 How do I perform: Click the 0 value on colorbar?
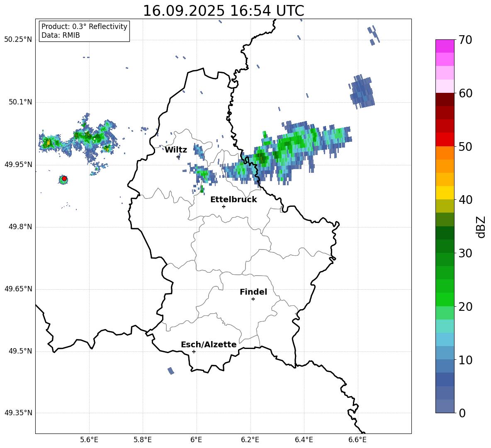click(x=462, y=413)
